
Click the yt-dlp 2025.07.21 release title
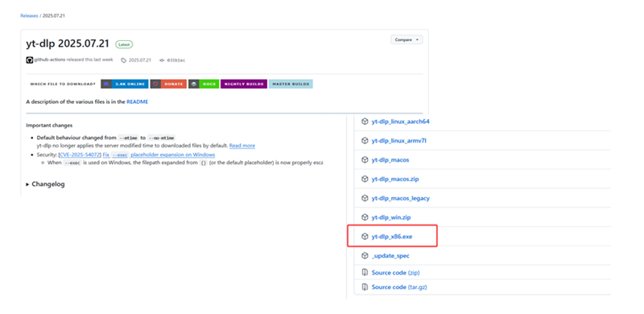point(68,44)
